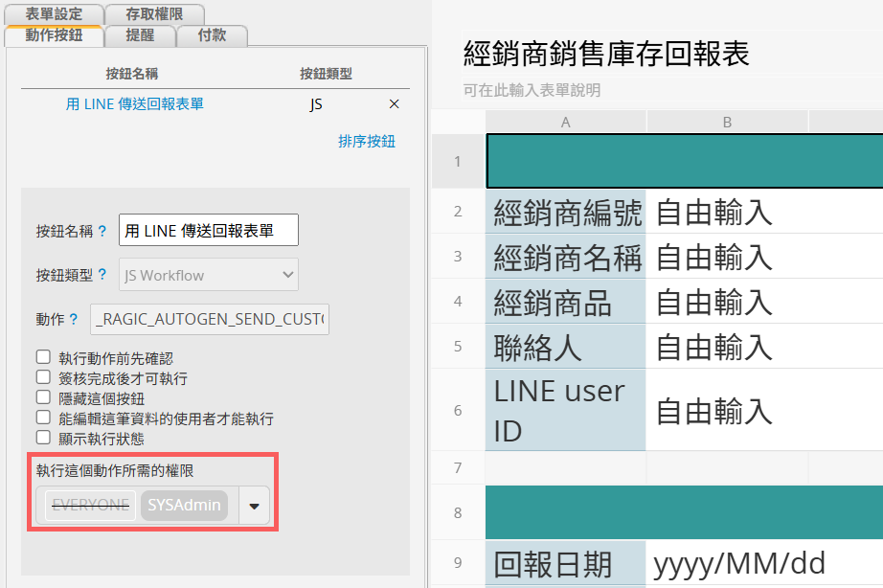The image size is (883, 588).
Task: Click help icon next to 按鈕類型
Action: pyautogui.click(x=102, y=275)
